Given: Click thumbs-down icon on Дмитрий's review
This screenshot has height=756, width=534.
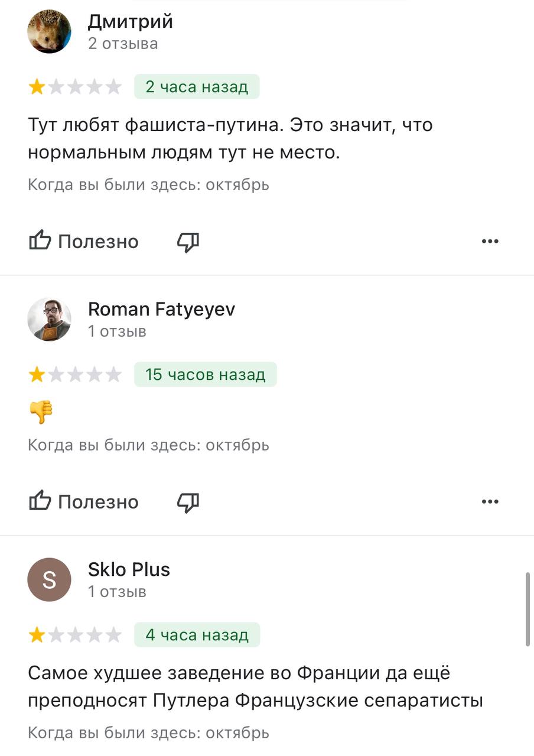Looking at the screenshot, I should (x=188, y=242).
